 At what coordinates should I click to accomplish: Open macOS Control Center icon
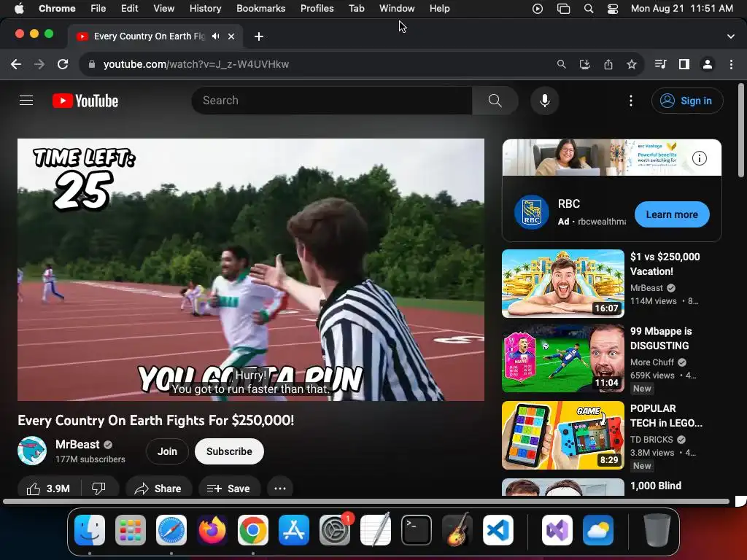[613, 9]
